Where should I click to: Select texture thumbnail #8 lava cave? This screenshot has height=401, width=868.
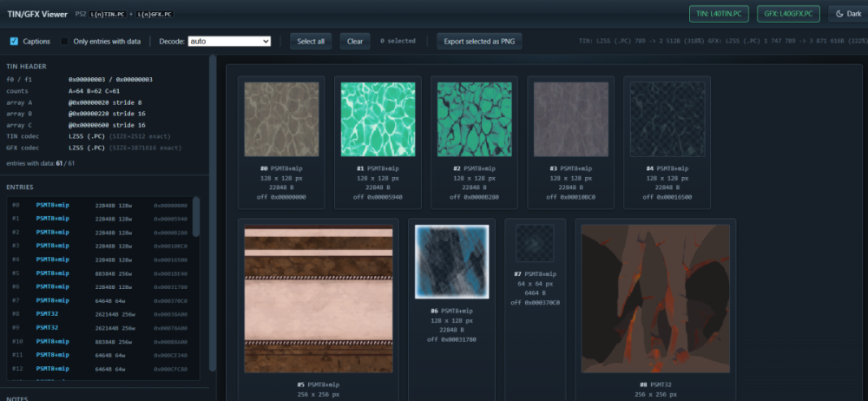[x=655, y=299]
